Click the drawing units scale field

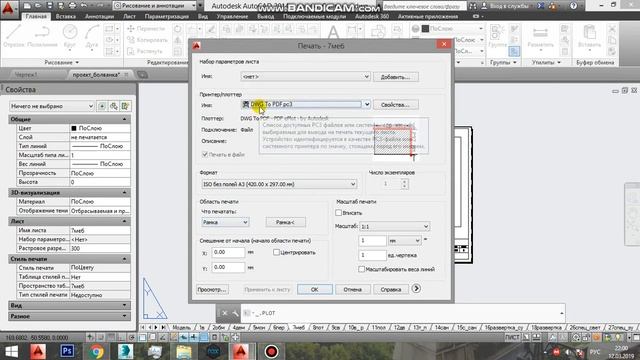(372, 255)
